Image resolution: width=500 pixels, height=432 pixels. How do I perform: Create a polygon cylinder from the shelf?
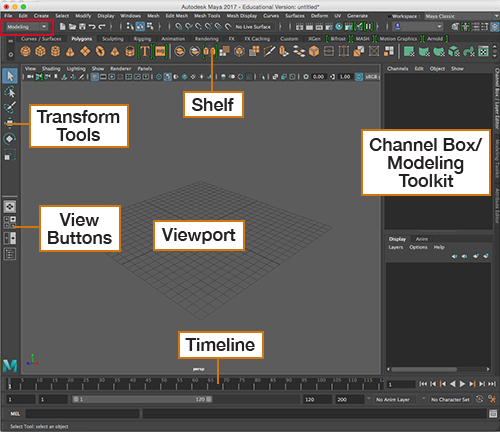tap(55, 51)
